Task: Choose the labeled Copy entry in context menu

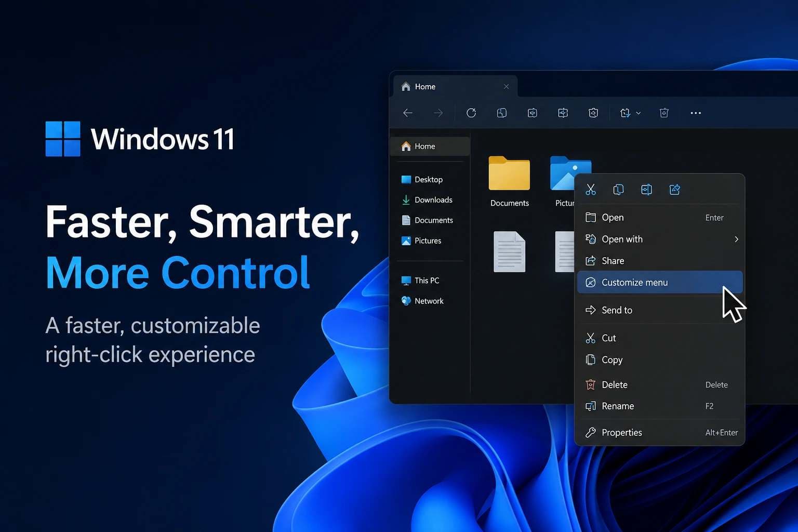Action: (x=660, y=360)
